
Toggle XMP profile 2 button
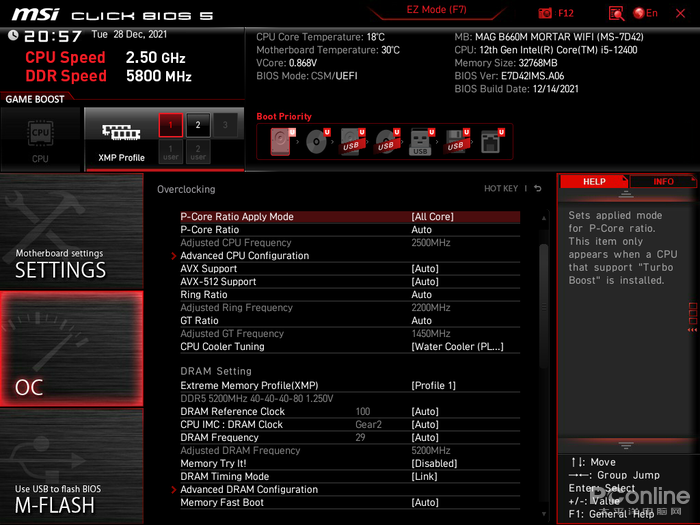point(198,125)
